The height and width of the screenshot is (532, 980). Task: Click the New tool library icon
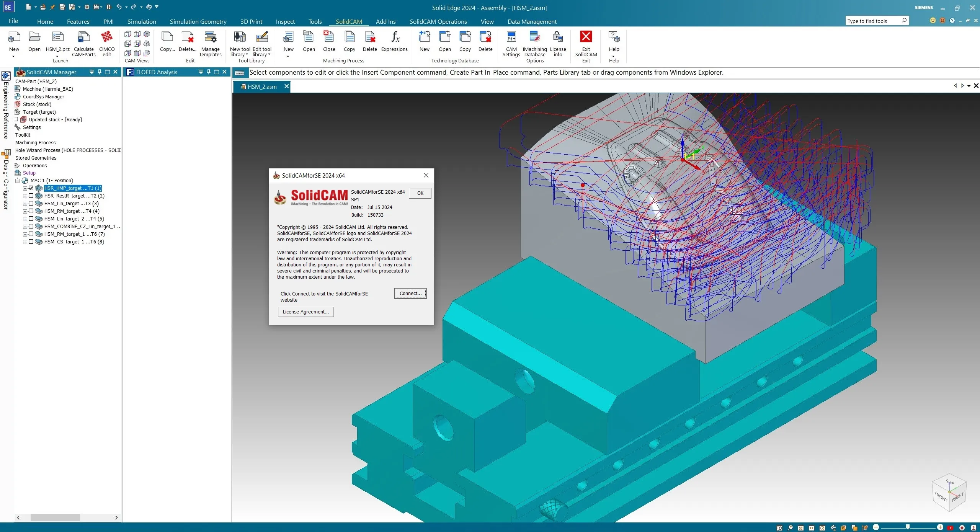click(240, 37)
